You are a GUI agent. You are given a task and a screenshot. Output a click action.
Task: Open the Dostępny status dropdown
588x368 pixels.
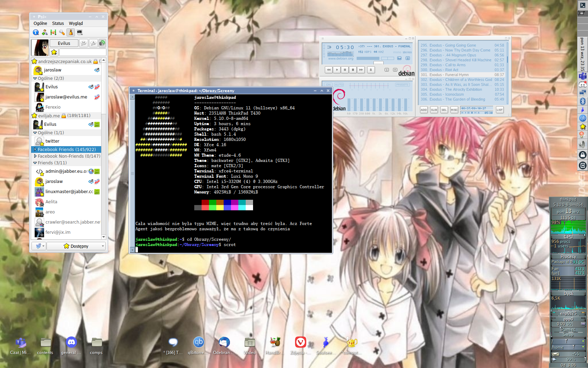(x=76, y=246)
